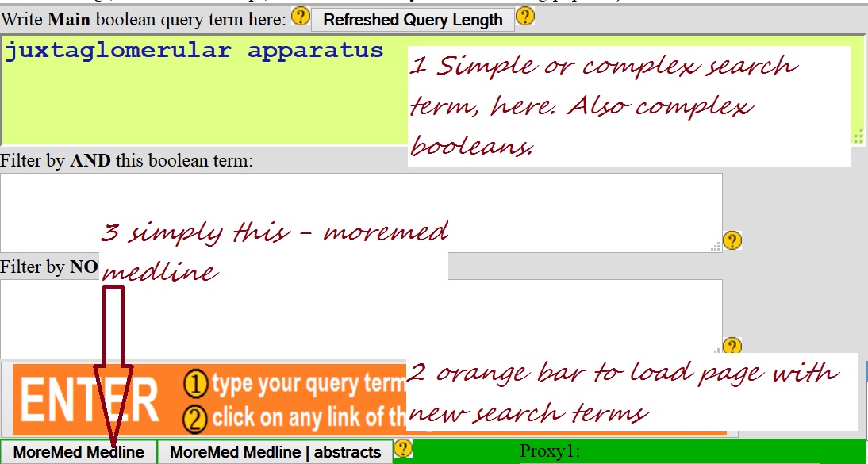Image resolution: width=868 pixels, height=464 pixels.
Task: Click the MoreMed Medline button
Action: click(79, 452)
